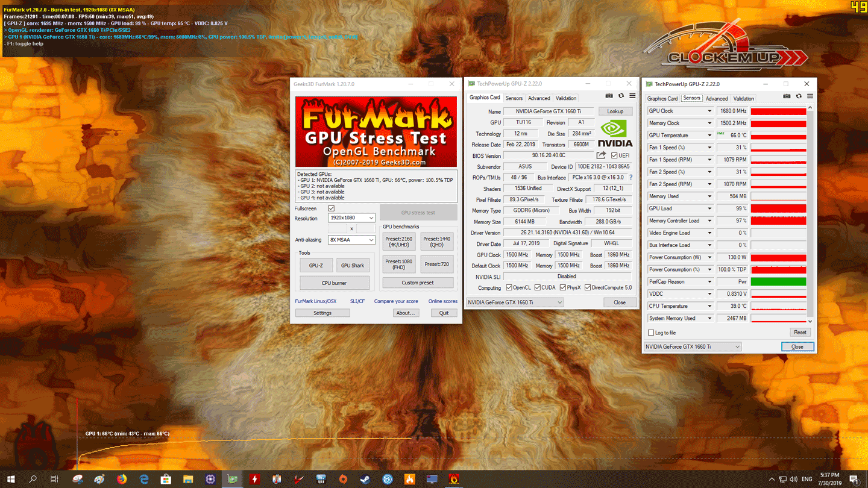Click the Bus Interface question mark icon
This screenshot has width=868, height=488.
pos(631,178)
